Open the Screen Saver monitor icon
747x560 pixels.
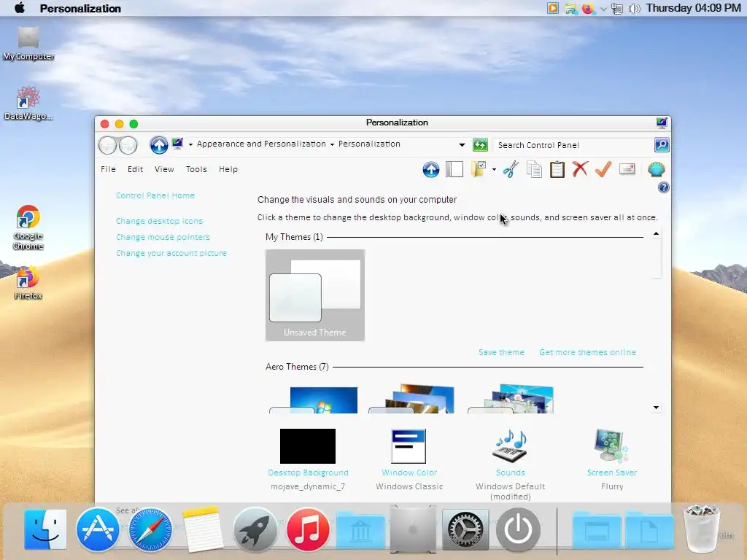pyautogui.click(x=612, y=446)
